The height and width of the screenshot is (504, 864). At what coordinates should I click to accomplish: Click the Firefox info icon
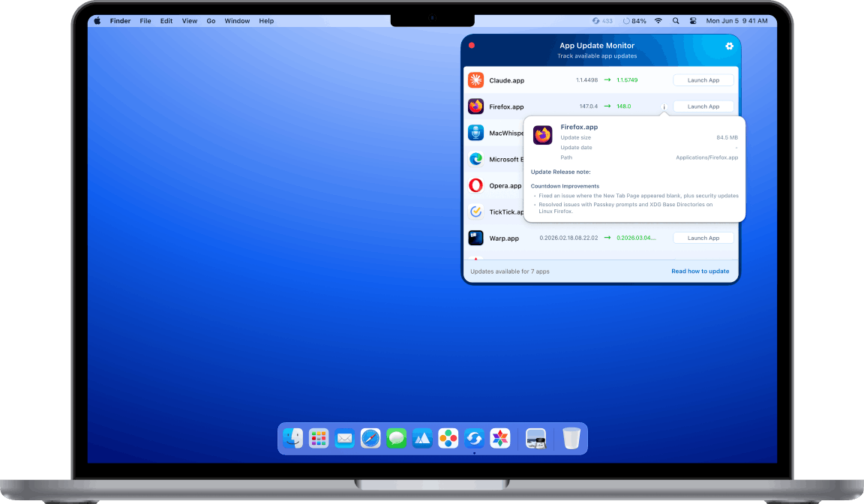664,106
